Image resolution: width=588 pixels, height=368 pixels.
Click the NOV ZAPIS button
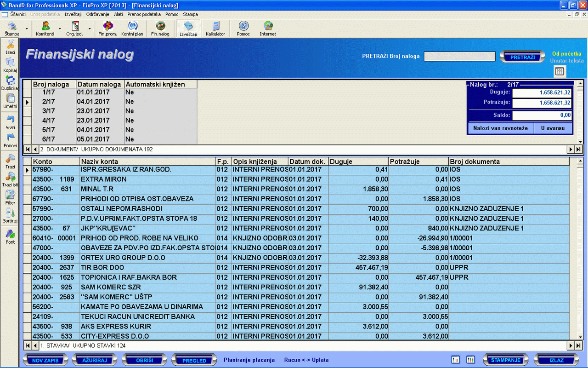tap(45, 360)
